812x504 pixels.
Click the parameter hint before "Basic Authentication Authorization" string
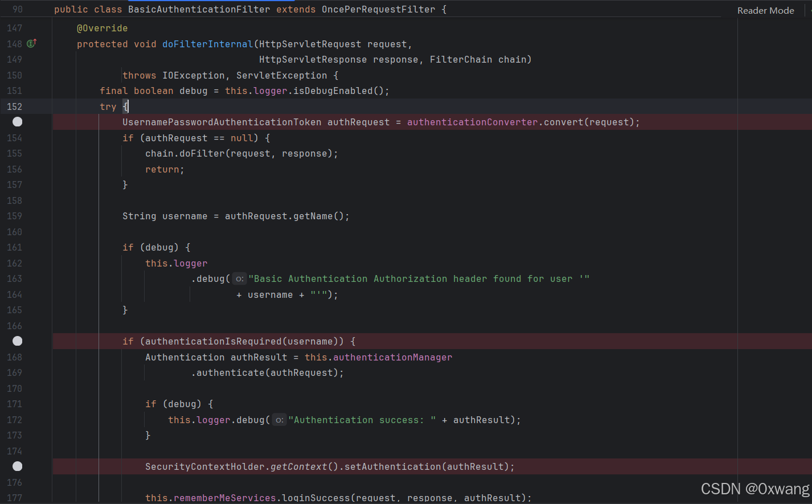coord(240,279)
